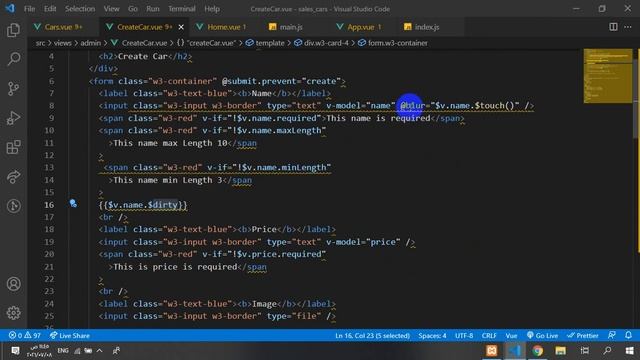Change file encoding UTF-8
The image size is (640, 360).
coord(464,336)
